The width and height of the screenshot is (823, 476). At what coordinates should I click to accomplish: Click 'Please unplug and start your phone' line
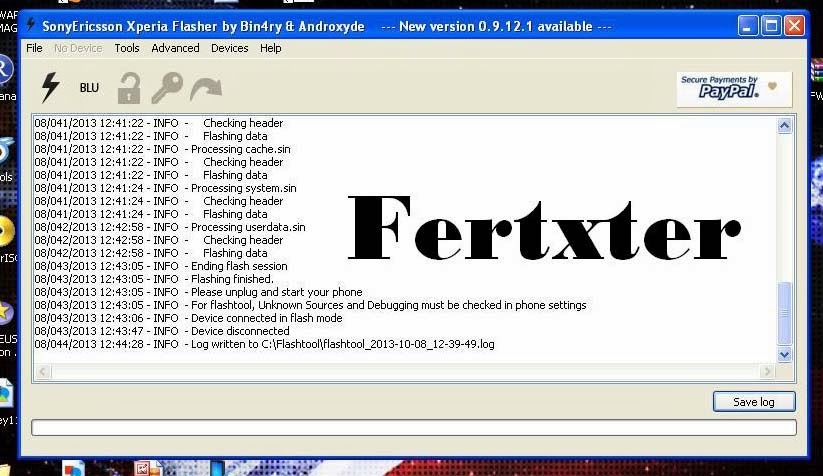click(198, 292)
